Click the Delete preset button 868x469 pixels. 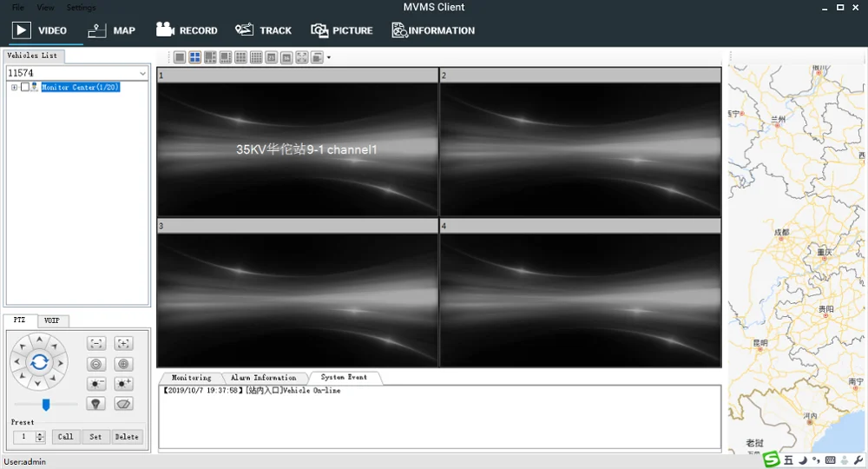coord(127,437)
